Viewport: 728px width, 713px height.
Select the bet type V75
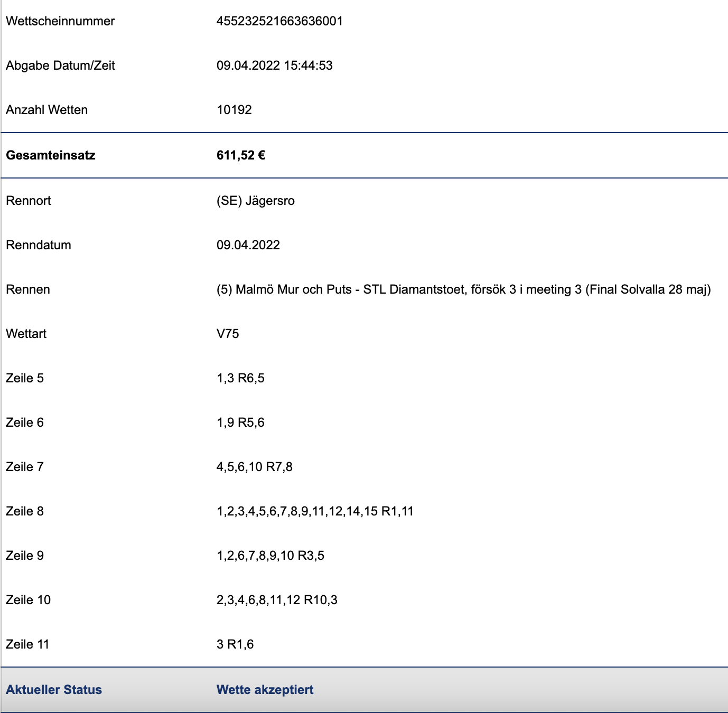click(228, 334)
